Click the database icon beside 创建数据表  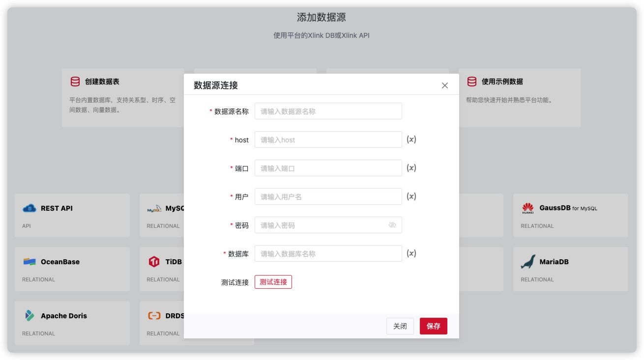(x=75, y=82)
